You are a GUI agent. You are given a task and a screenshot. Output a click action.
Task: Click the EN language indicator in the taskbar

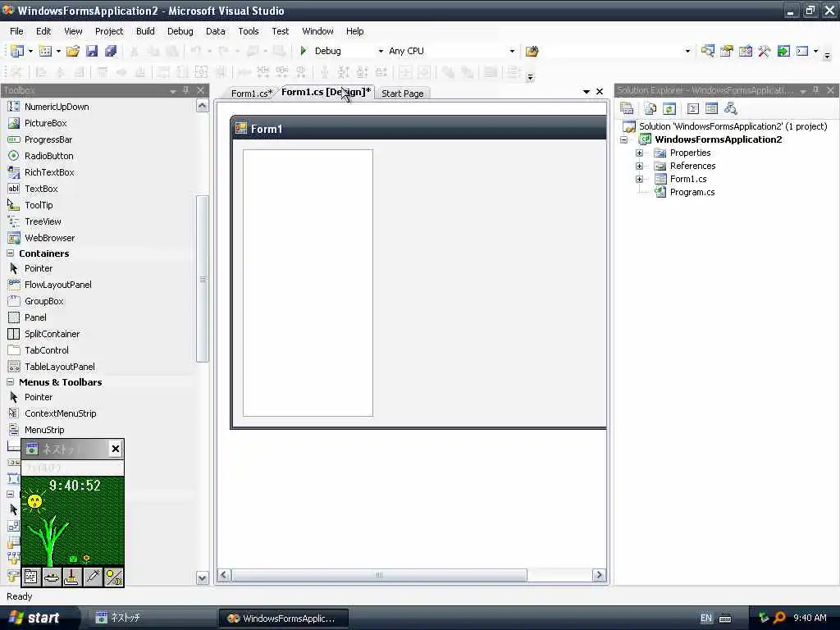pos(706,618)
